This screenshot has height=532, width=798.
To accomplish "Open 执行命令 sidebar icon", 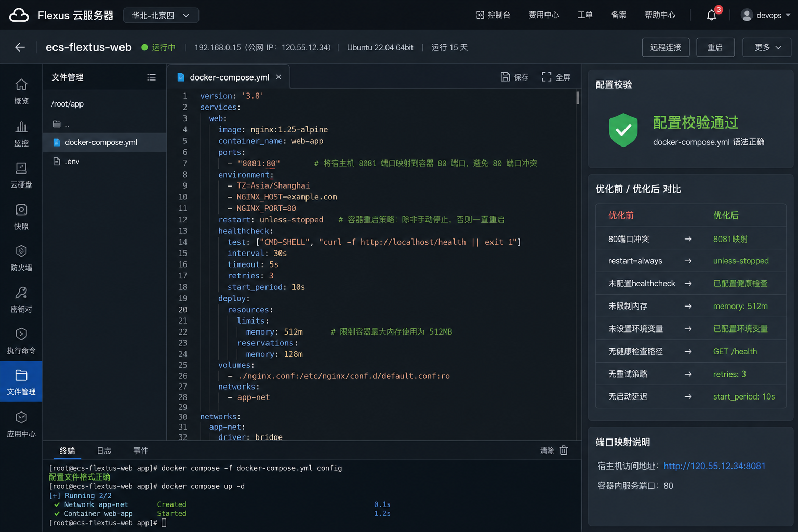I will (x=21, y=341).
